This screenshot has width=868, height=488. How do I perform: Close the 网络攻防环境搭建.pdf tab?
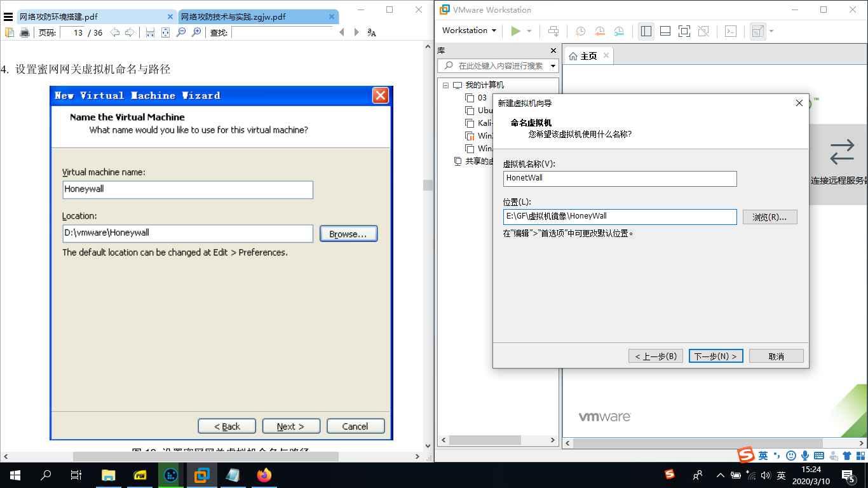click(x=170, y=17)
